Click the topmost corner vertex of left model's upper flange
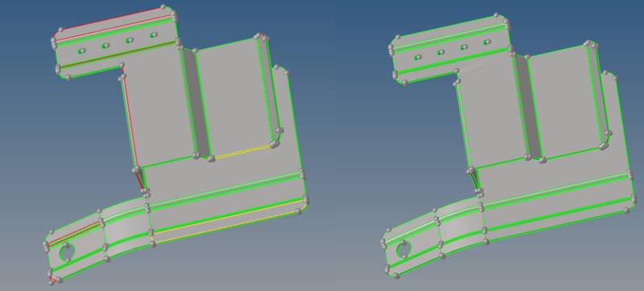644x291 pixels. [x=163, y=6]
